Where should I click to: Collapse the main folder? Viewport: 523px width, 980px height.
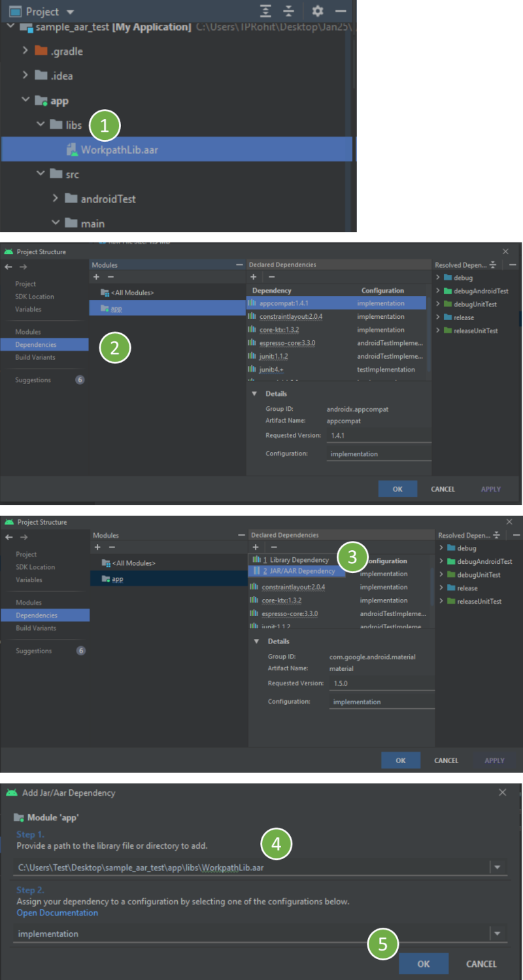pyautogui.click(x=56, y=223)
